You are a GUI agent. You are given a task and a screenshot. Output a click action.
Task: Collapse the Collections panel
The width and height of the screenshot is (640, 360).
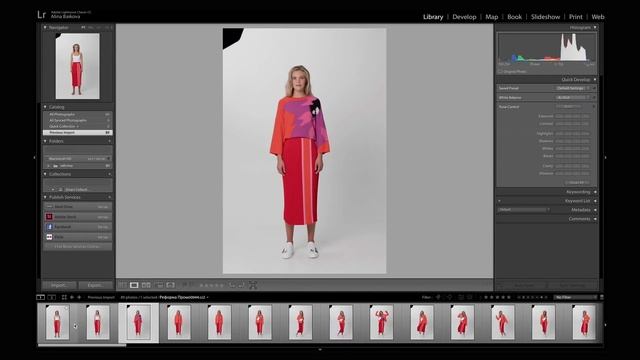click(45, 174)
